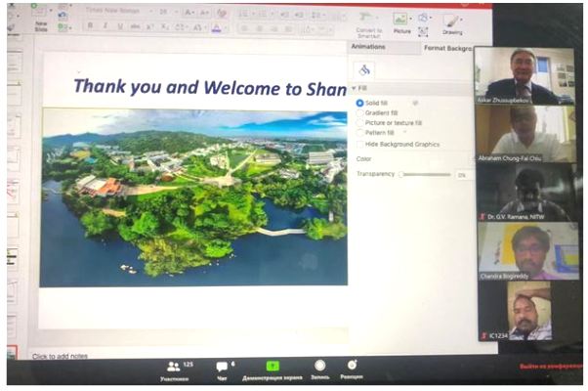Click the Drawing tool icon
Viewport: 588px width, 391px height.
(452, 23)
